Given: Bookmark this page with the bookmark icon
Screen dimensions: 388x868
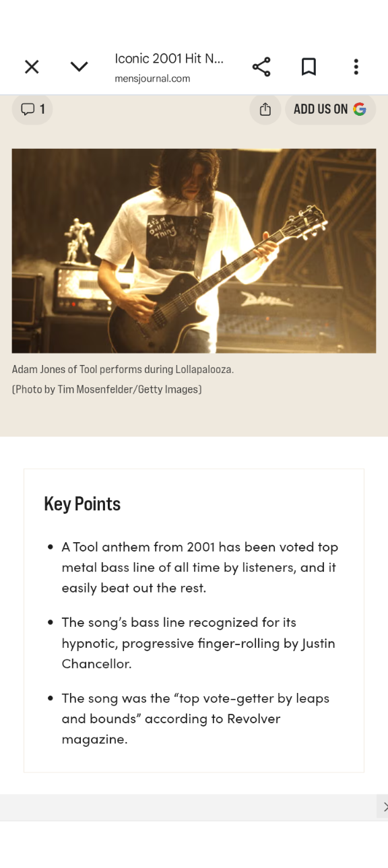Looking at the screenshot, I should (309, 67).
